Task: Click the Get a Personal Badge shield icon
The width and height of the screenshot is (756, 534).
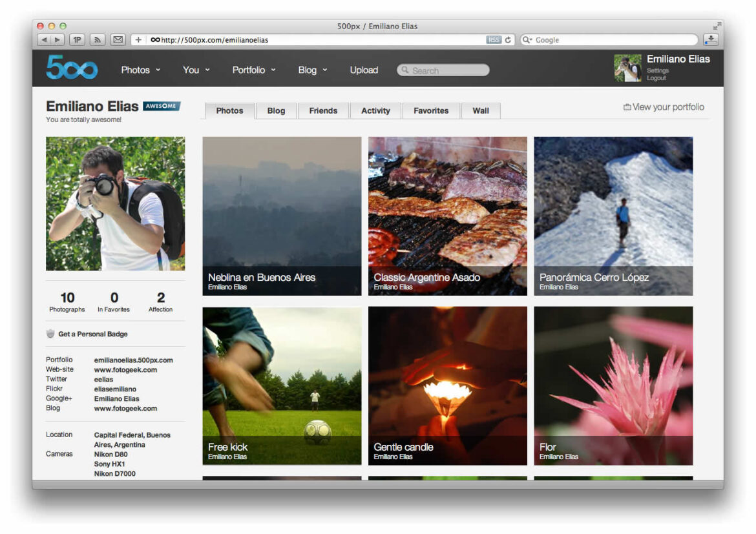Action: pyautogui.click(x=50, y=334)
